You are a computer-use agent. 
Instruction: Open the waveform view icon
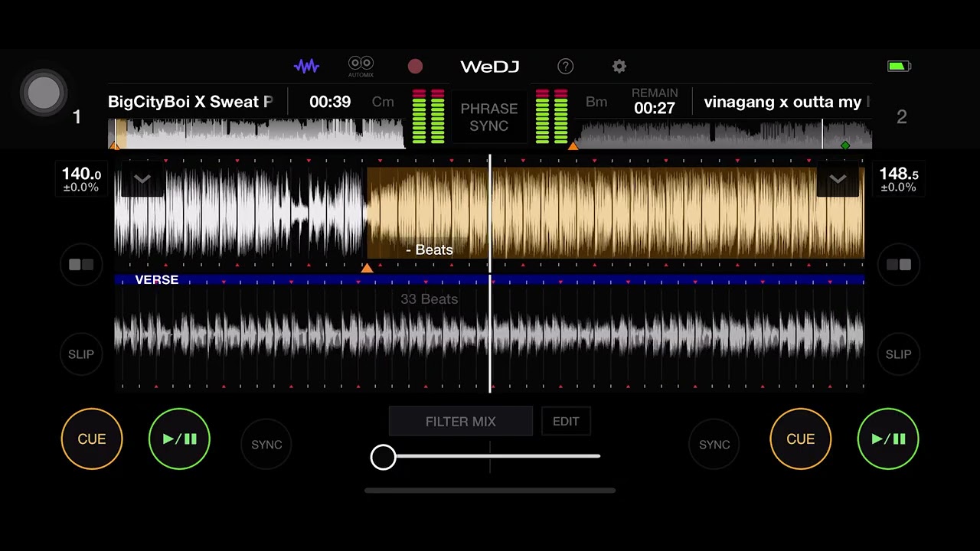[306, 67]
